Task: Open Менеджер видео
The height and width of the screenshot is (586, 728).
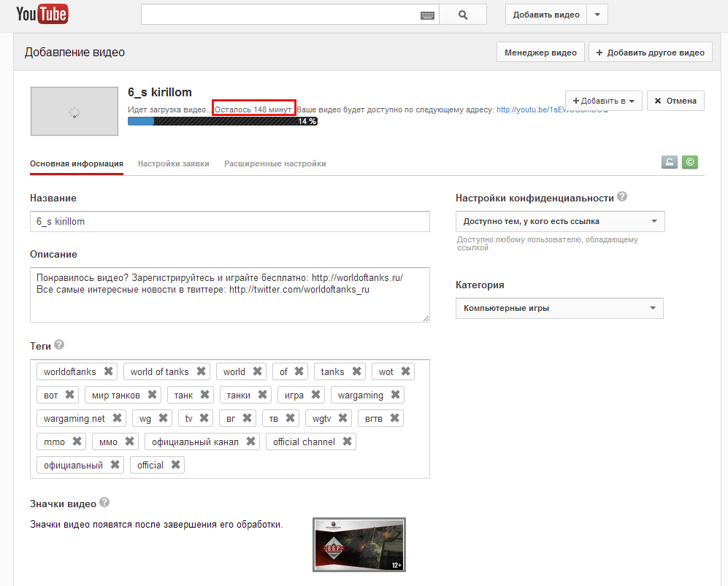Action: point(540,53)
